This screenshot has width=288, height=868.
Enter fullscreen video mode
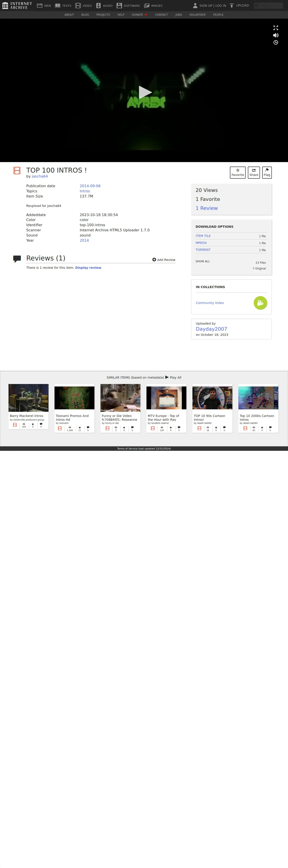point(275,28)
